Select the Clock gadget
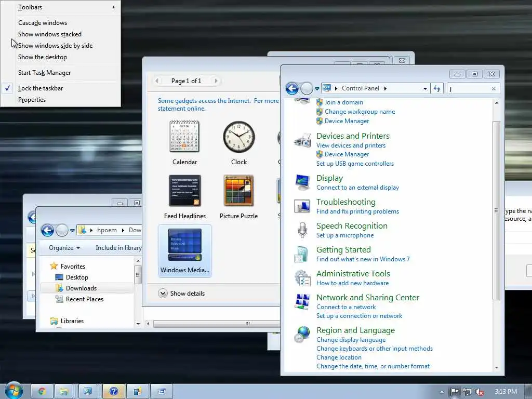The height and width of the screenshot is (399, 532). 239,142
